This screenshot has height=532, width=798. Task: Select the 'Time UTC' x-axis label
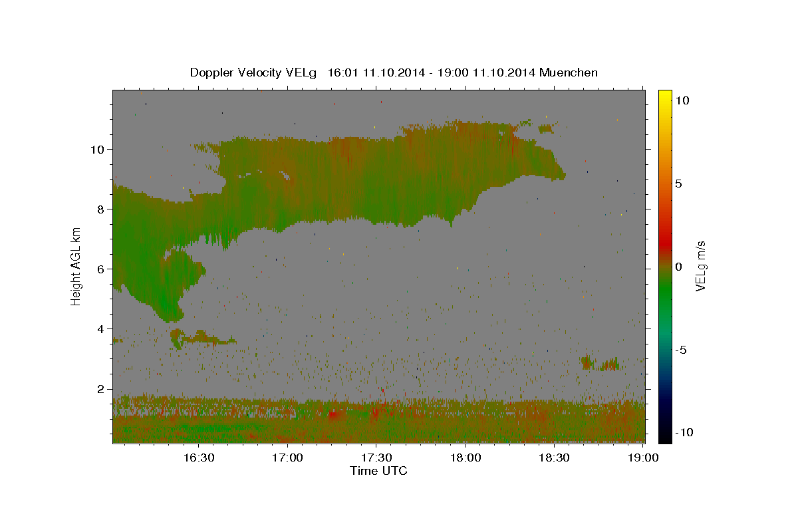point(378,471)
